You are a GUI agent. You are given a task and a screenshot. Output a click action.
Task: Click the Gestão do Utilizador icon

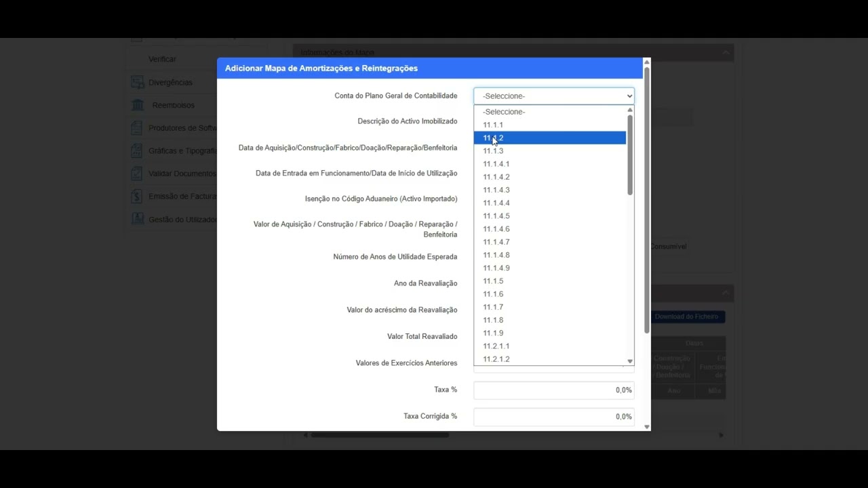pos(138,220)
